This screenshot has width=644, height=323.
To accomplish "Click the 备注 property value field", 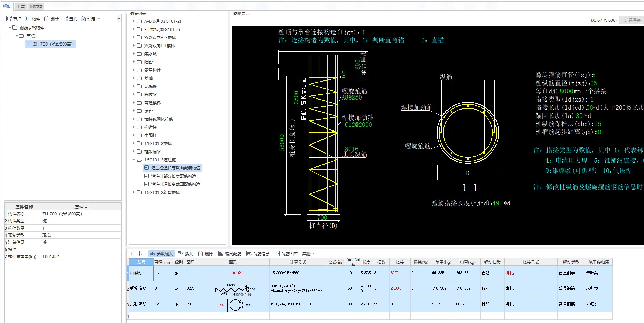I will pos(81,250).
